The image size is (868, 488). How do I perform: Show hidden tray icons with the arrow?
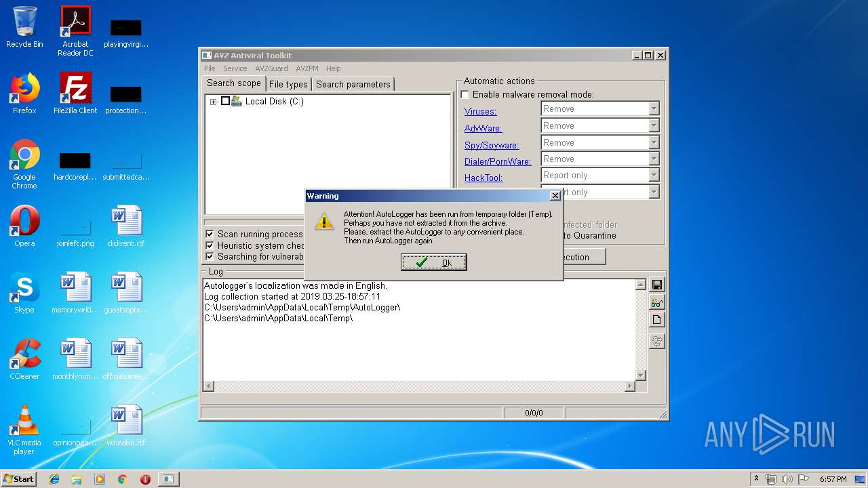point(756,479)
